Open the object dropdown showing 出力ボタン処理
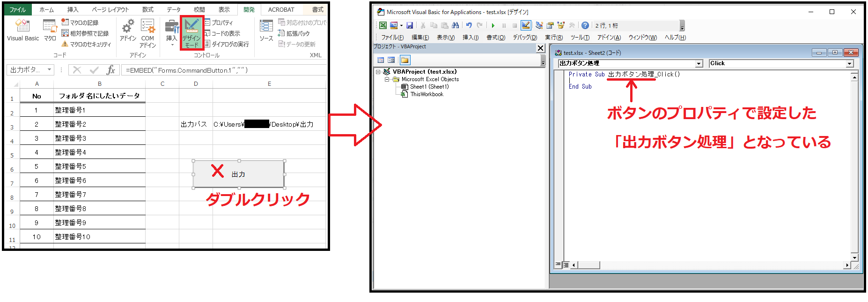This screenshot has width=868, height=302. tap(699, 64)
